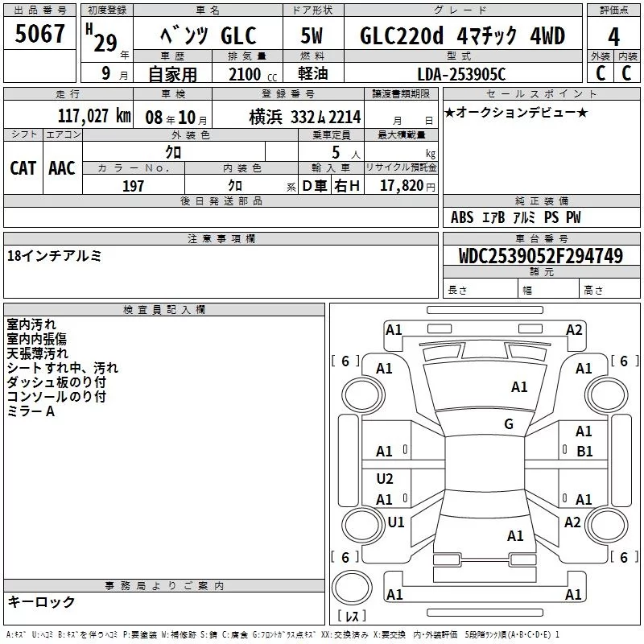Click the 事務局よりご案内 section header
The image size is (644, 644).
164,586
